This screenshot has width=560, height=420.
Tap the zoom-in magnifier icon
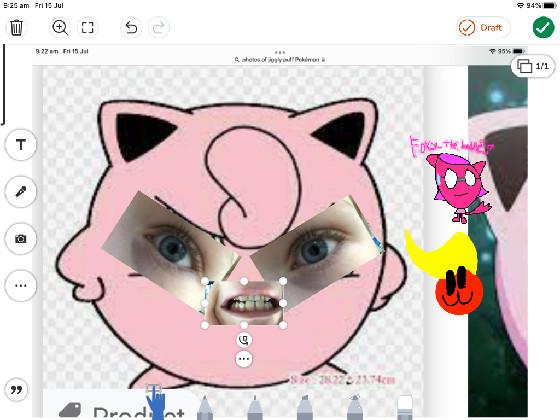pos(60,28)
